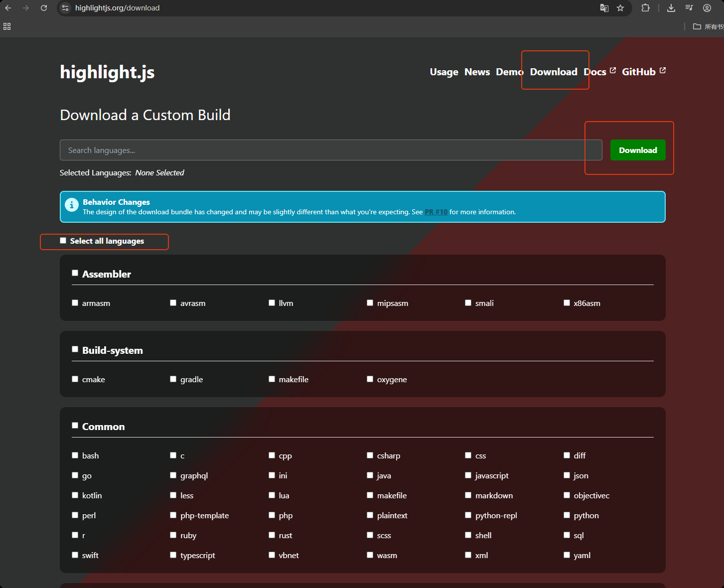Tick the php-template checkbox
Image resolution: width=724 pixels, height=588 pixels.
[x=173, y=515]
